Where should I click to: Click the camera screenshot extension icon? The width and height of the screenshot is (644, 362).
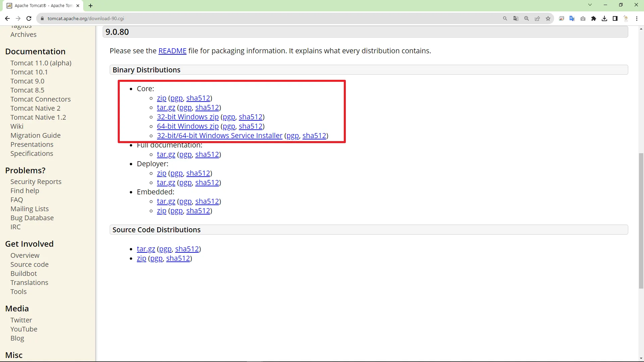[583, 18]
